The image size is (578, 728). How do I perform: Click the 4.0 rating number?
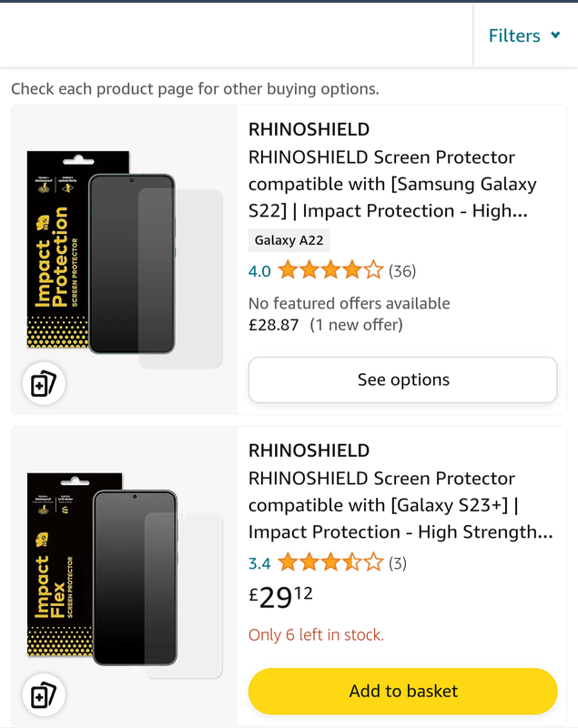[259, 270]
